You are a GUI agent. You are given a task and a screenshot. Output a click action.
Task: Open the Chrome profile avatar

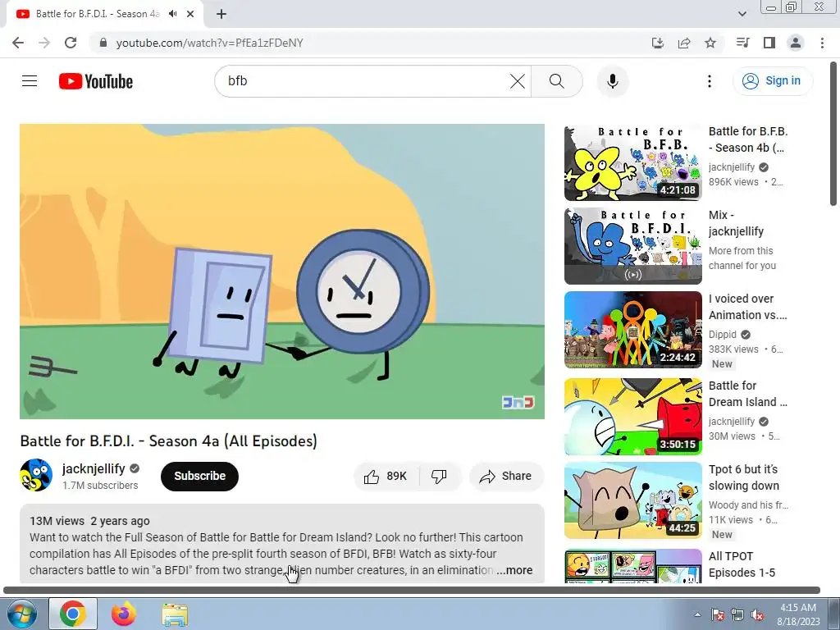coord(796,43)
